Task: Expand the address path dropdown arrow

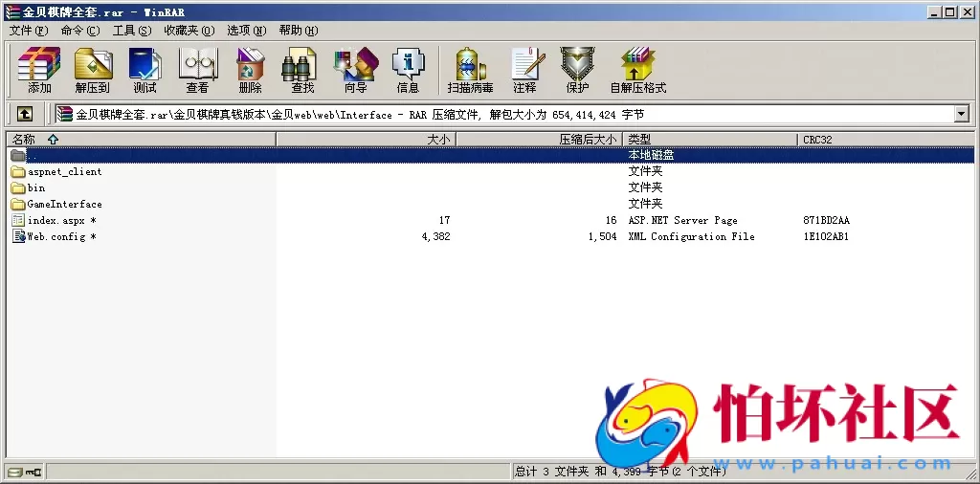Action: 961,114
